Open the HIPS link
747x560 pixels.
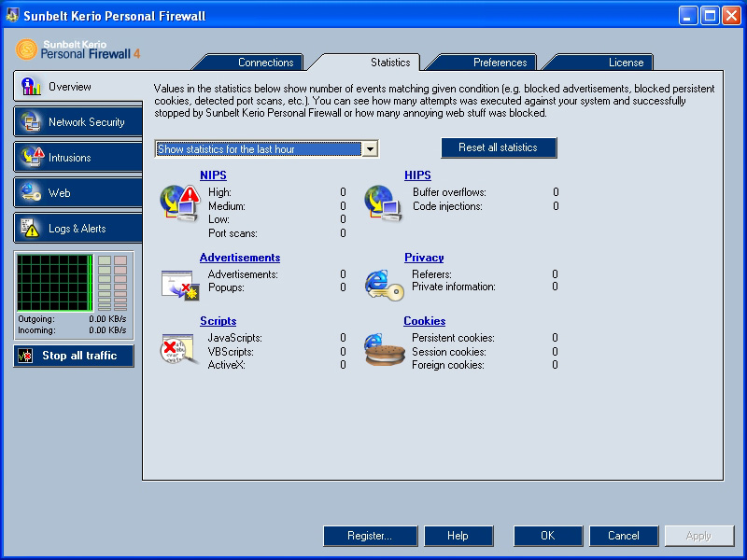pos(417,175)
